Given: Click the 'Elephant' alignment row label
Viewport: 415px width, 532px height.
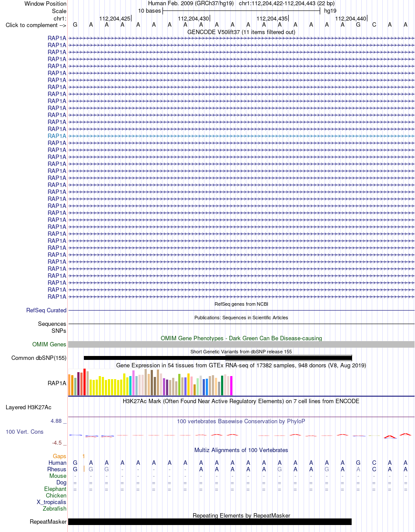Looking at the screenshot, I should (55, 489).
